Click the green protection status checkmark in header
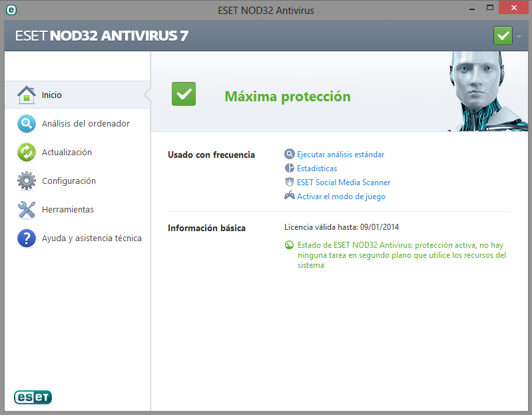532x415 pixels. coord(503,35)
